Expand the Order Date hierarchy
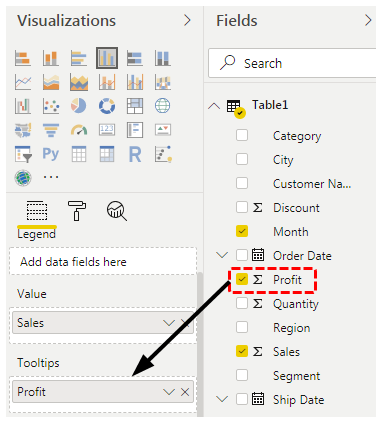The width and height of the screenshot is (381, 422). point(222,256)
